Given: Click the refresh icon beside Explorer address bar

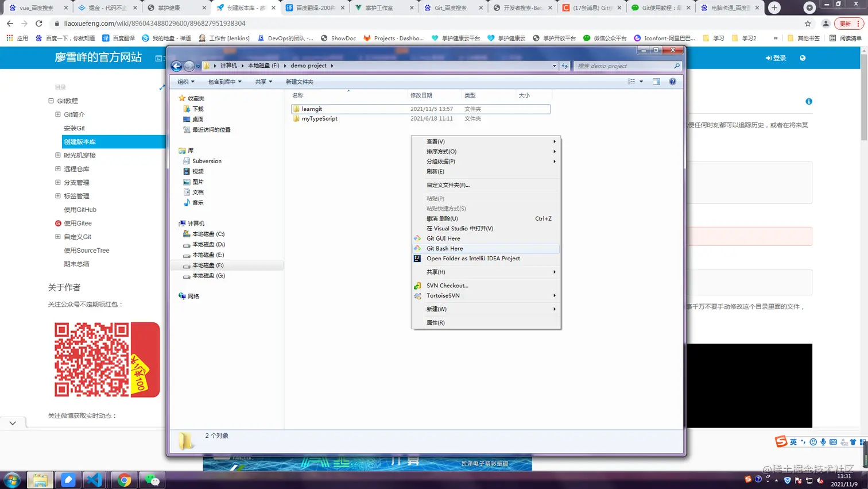Looking at the screenshot, I should 565,66.
